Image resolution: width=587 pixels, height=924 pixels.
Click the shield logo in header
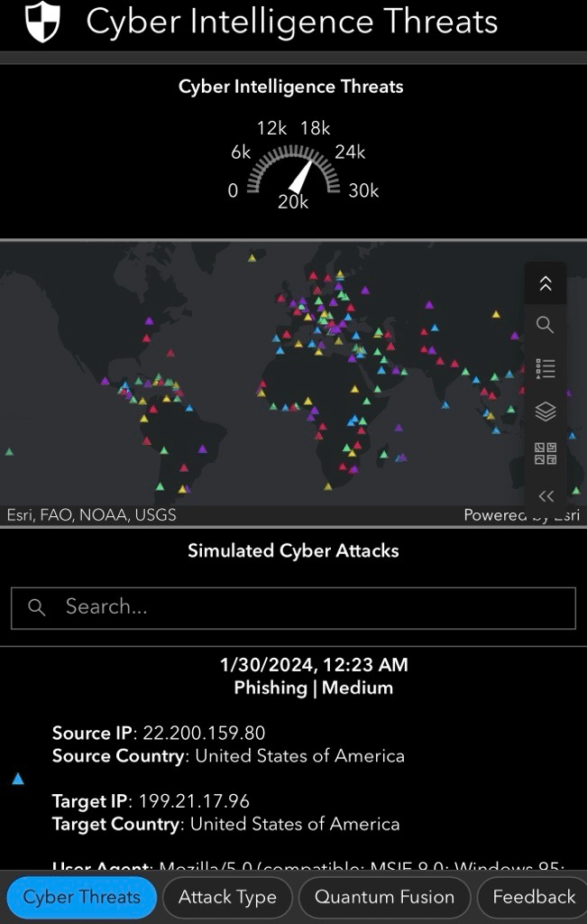[42, 23]
